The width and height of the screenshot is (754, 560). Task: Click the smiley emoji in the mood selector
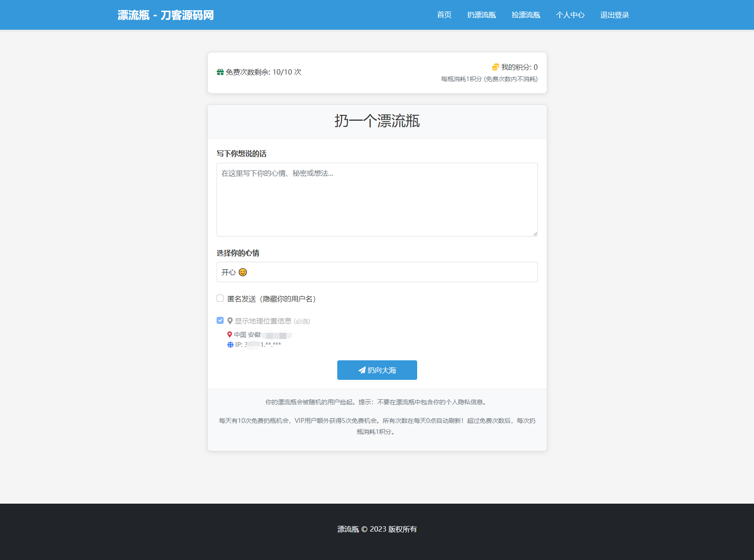coord(242,272)
